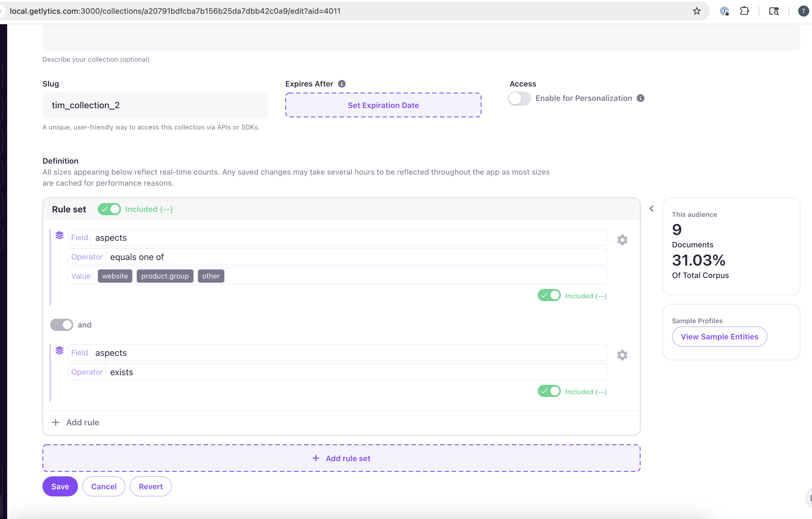The image size is (812, 519).
Task: Click the Cancel button
Action: (104, 486)
